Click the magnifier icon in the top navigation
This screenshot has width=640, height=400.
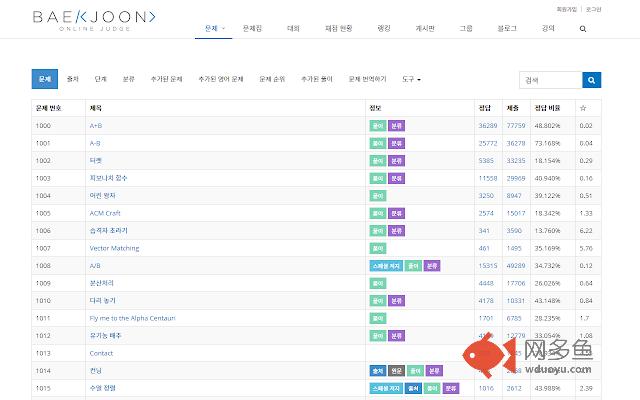(x=583, y=29)
